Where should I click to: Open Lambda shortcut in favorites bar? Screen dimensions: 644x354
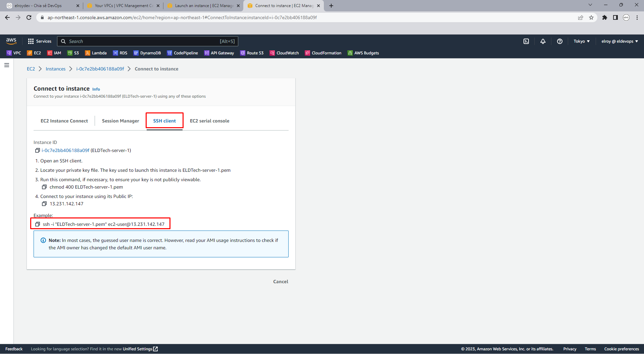(96, 53)
